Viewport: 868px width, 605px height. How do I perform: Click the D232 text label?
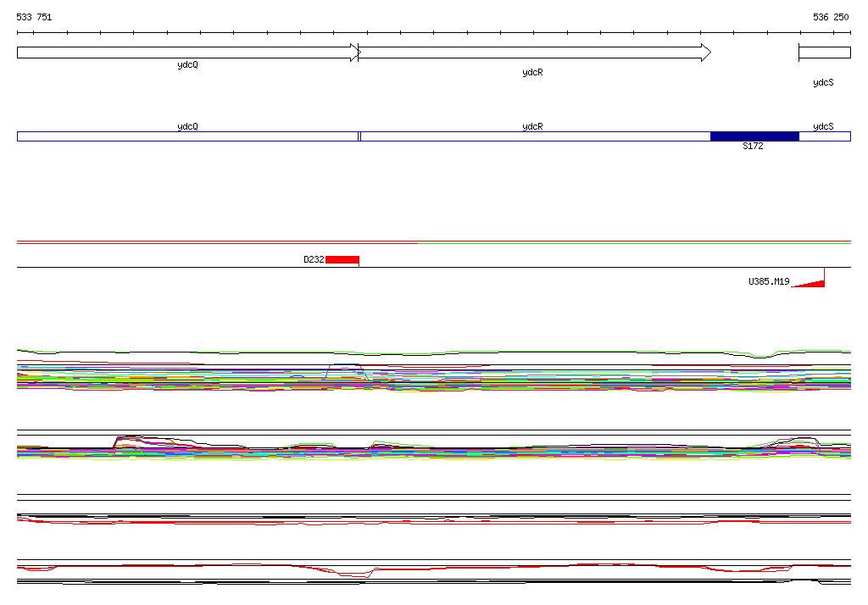314,259
